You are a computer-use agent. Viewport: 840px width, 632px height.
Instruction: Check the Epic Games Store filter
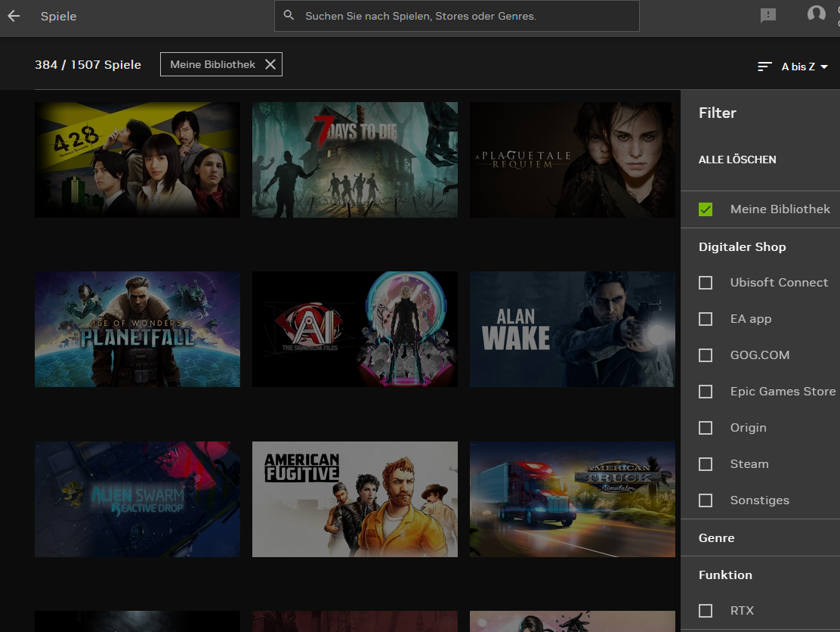coord(706,392)
